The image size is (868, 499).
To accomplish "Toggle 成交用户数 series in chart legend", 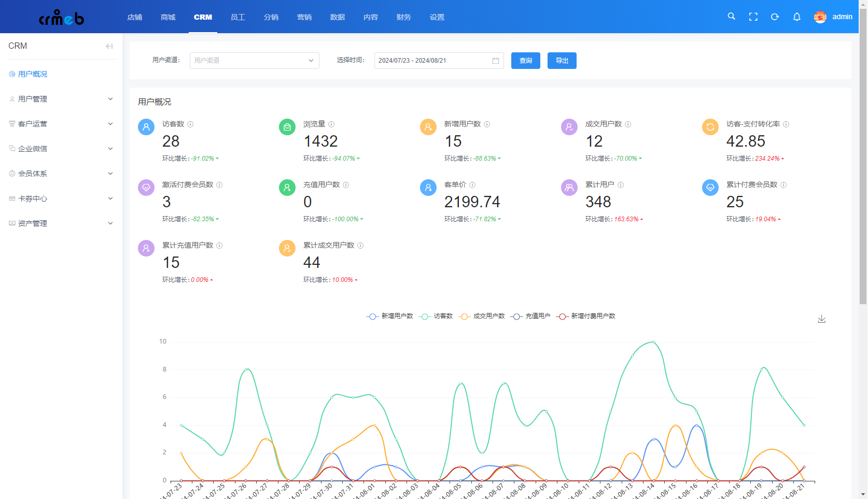I will coord(482,316).
